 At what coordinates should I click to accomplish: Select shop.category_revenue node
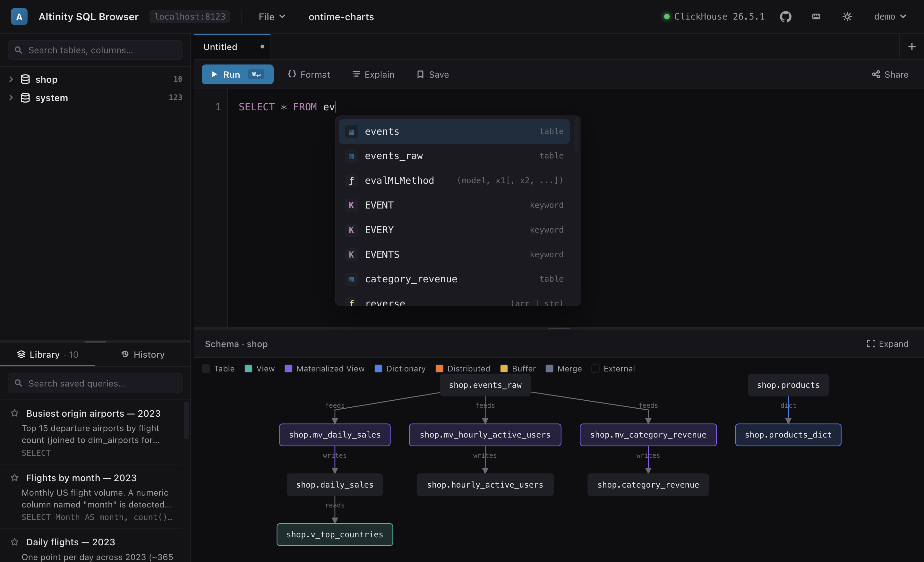click(648, 484)
